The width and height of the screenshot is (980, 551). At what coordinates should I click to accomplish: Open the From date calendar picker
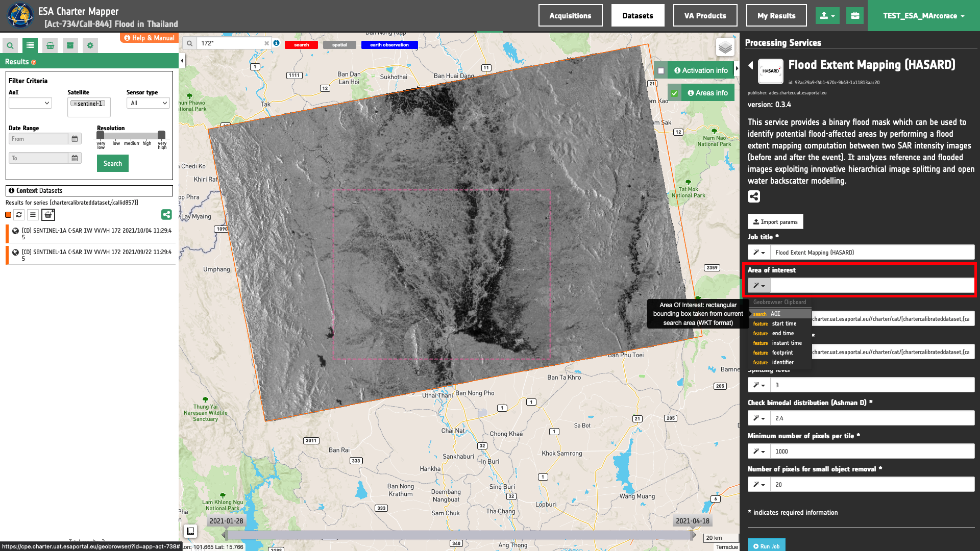point(75,139)
